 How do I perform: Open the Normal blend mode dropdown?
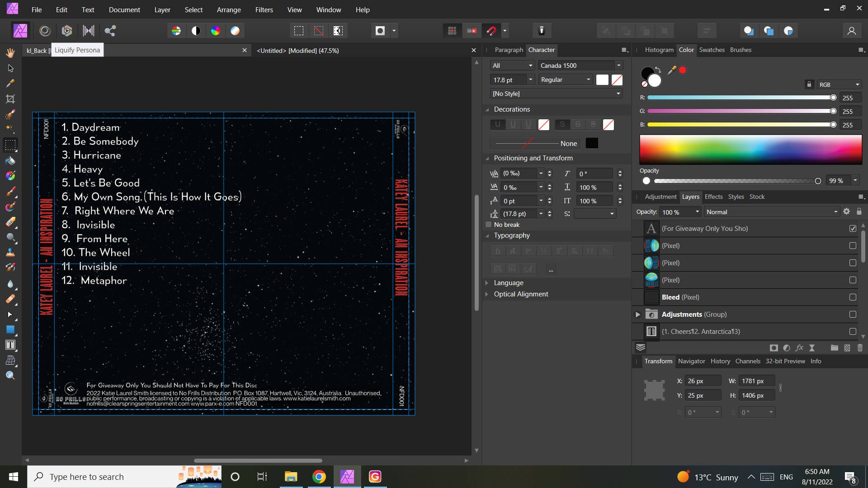(772, 212)
